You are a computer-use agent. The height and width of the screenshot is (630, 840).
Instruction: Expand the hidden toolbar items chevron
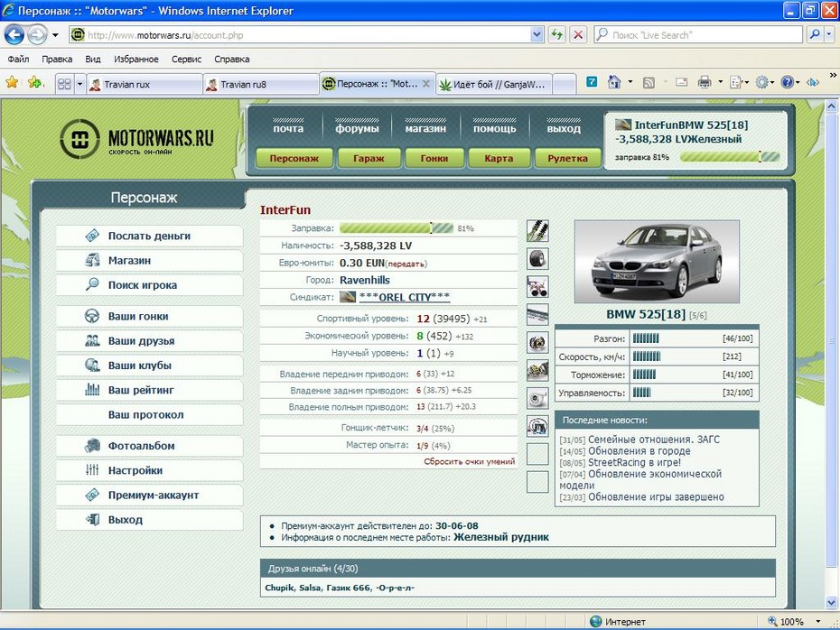coord(833,76)
